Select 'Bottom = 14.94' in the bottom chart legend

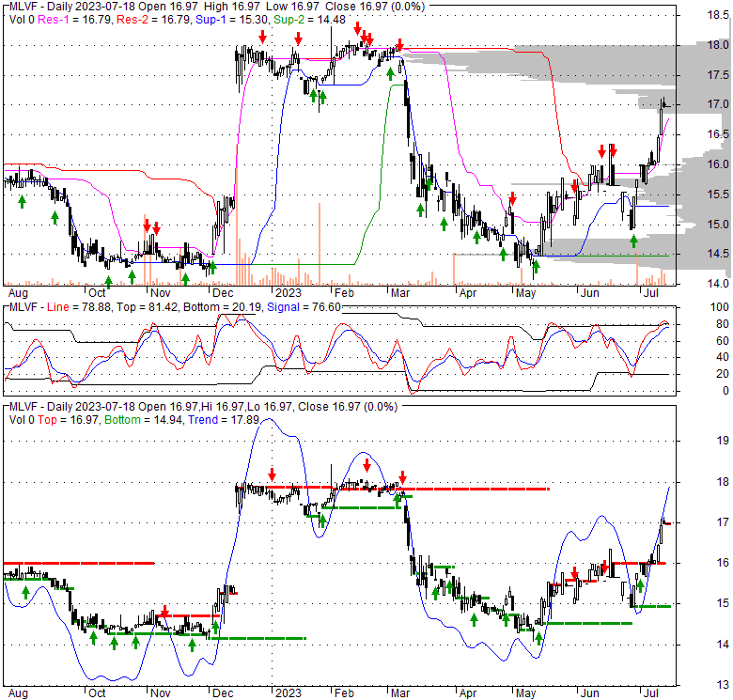(x=144, y=420)
